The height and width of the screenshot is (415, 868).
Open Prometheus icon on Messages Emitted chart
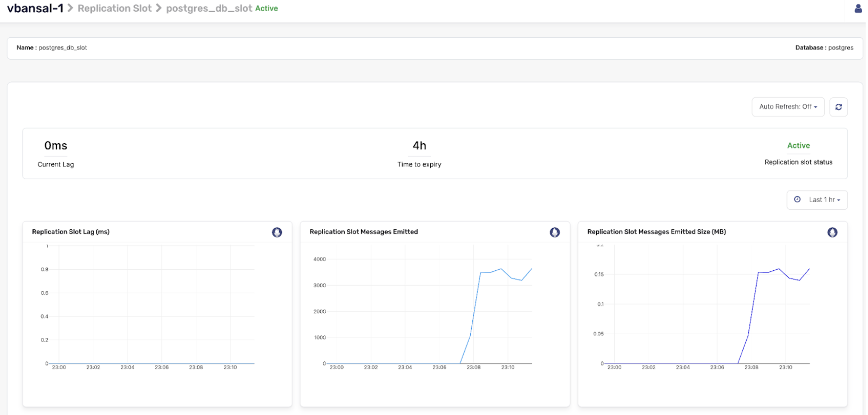click(554, 233)
